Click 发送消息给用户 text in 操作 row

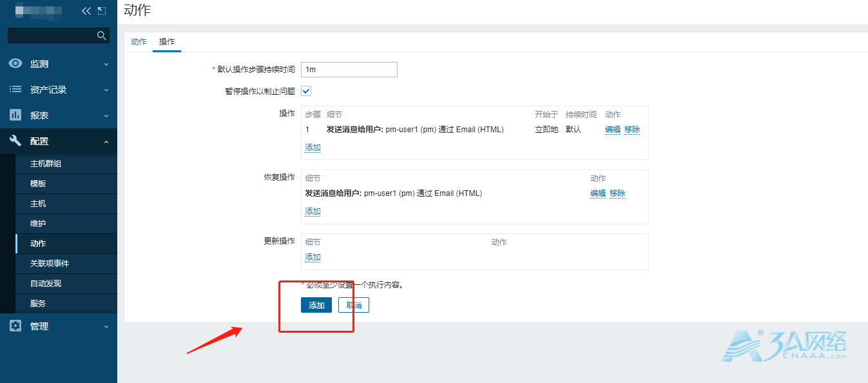[x=355, y=130]
